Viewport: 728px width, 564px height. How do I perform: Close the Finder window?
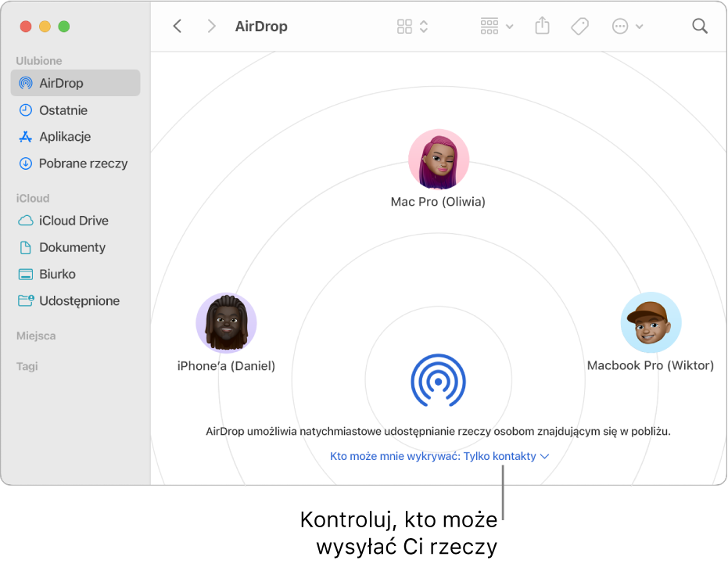(26, 27)
